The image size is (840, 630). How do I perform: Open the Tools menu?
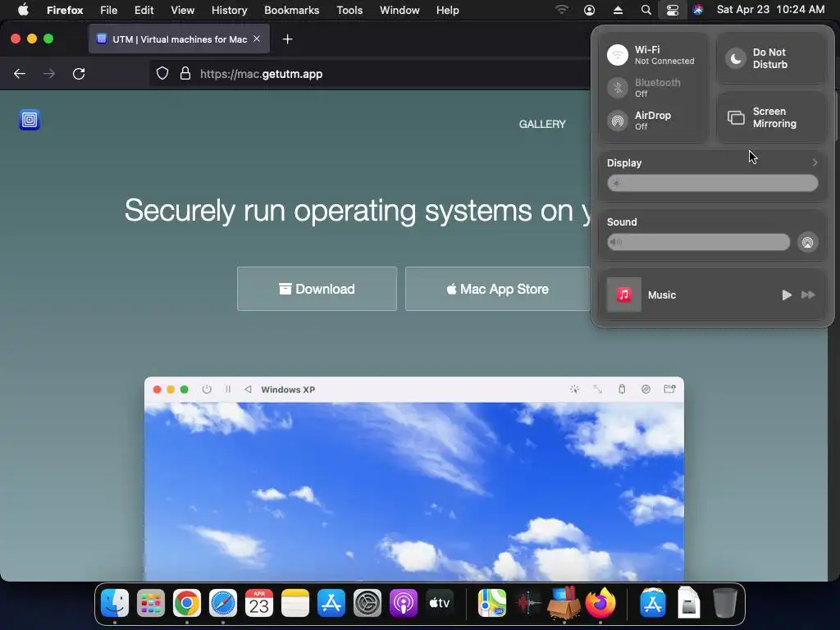pyautogui.click(x=349, y=10)
